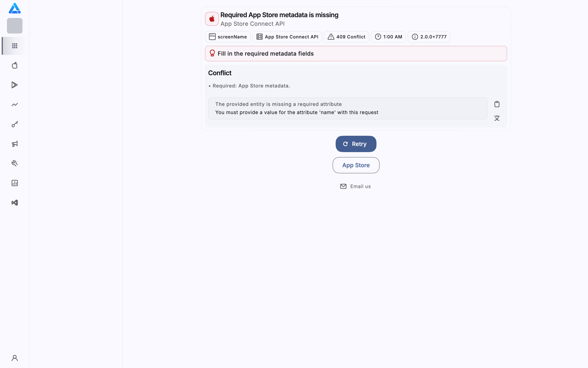Click 'The provided entity is missing a required attribute'
The width and height of the screenshot is (588, 368).
278,104
